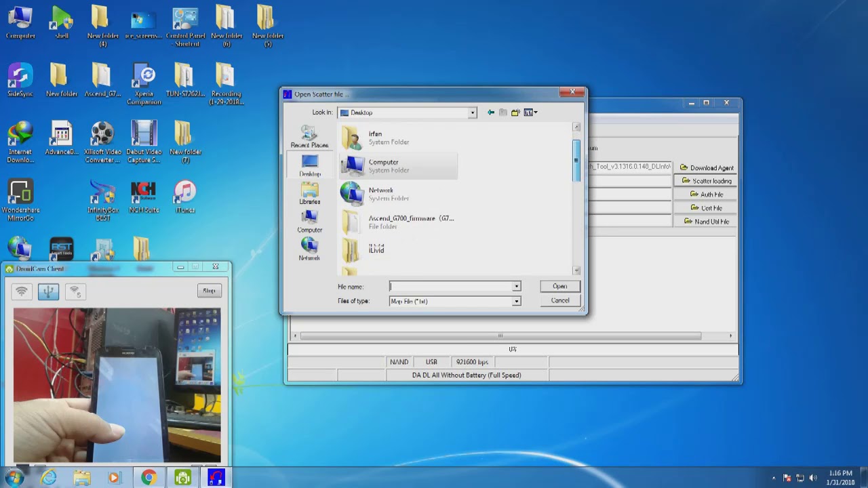The width and height of the screenshot is (868, 488).
Task: Click the Stop button in DroidCam
Action: tap(209, 291)
